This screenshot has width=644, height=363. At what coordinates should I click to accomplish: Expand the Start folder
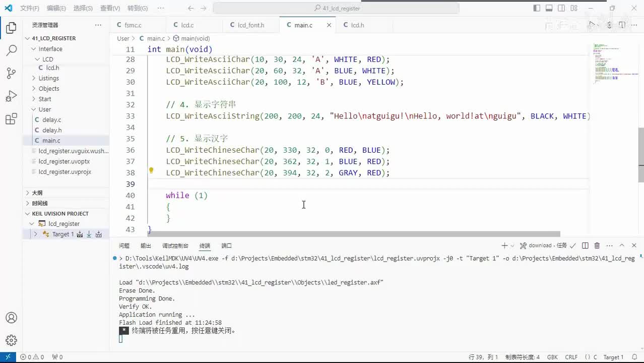(x=34, y=99)
